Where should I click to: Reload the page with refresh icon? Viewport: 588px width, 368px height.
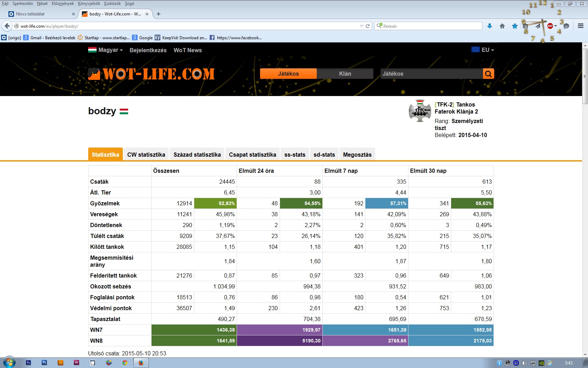[x=368, y=26]
